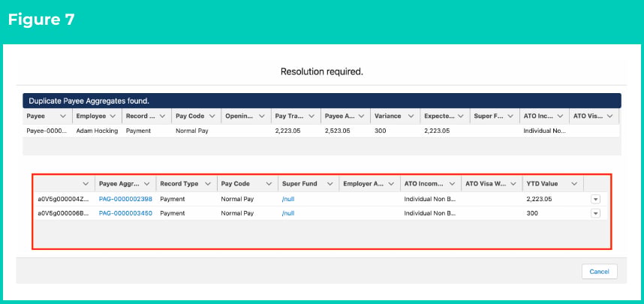Screen dimensions: 644x304
Task: Open the Payee A... column chevron
Action: 361,116
